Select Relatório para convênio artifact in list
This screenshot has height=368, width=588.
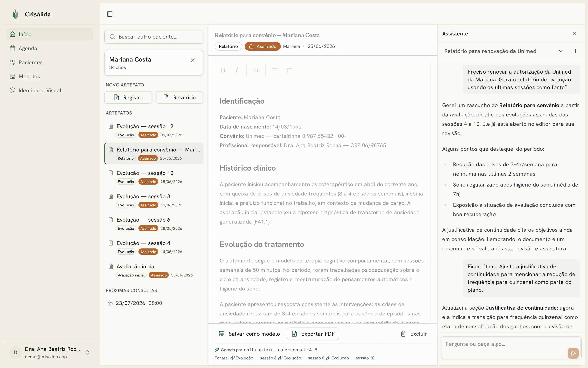coord(154,154)
